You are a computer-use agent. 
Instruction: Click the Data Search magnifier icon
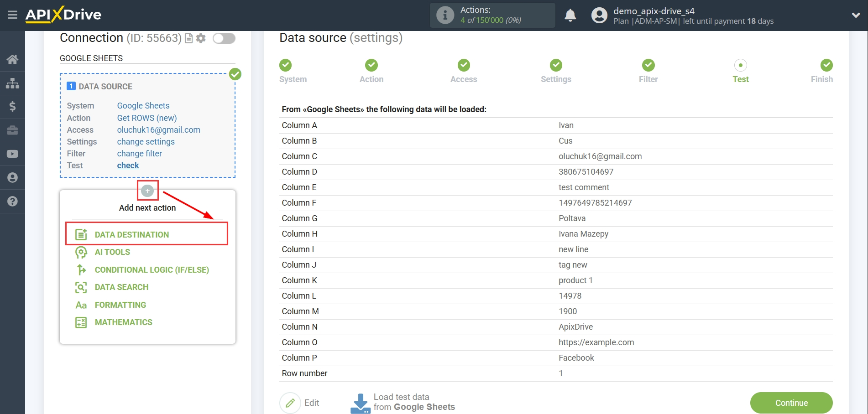click(x=81, y=287)
